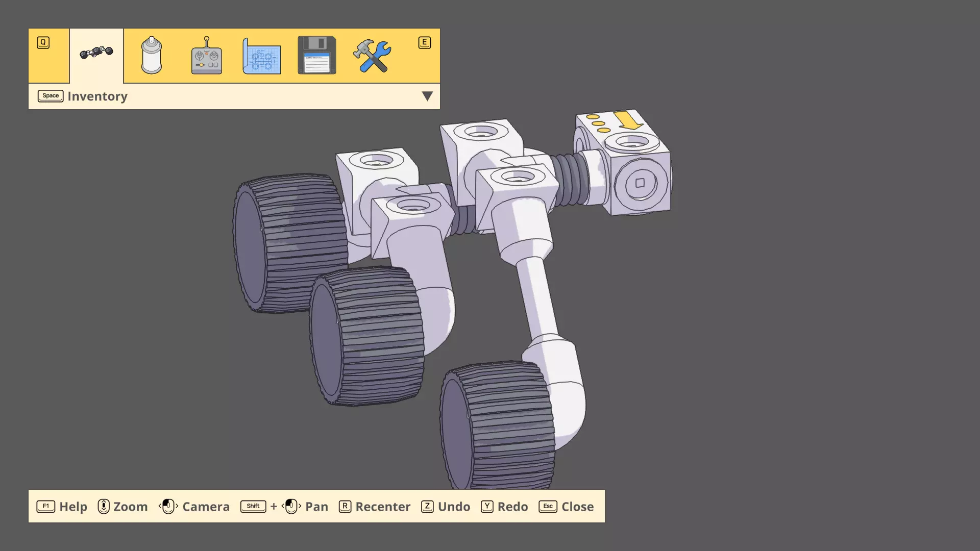Open the remote controller settings icon
The width and height of the screenshot is (980, 551).
coord(206,56)
